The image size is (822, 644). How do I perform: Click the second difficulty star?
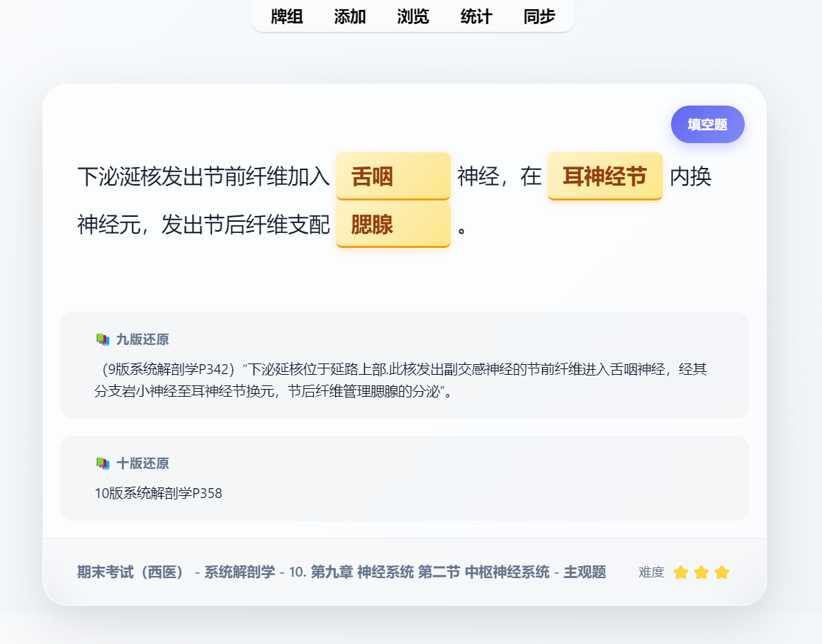[701, 572]
